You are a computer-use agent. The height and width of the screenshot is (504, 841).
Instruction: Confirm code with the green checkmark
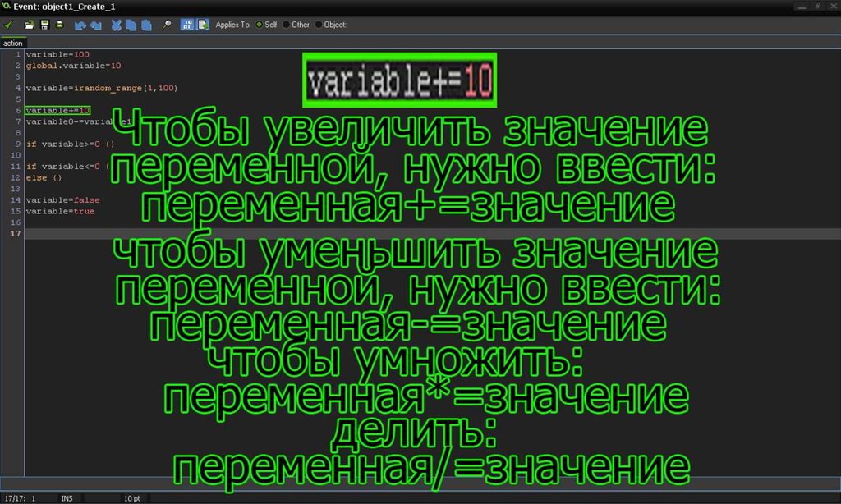(x=8, y=25)
